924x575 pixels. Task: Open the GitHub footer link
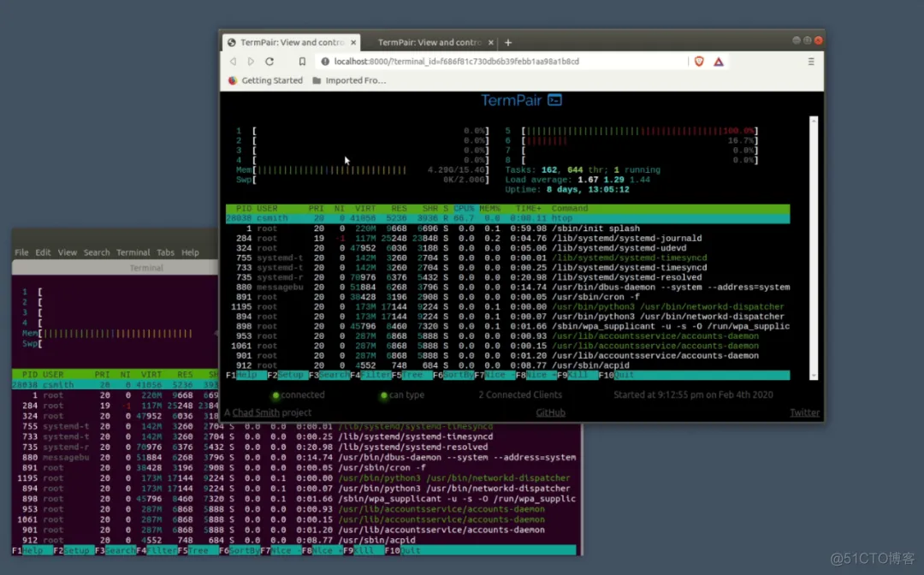click(x=550, y=412)
